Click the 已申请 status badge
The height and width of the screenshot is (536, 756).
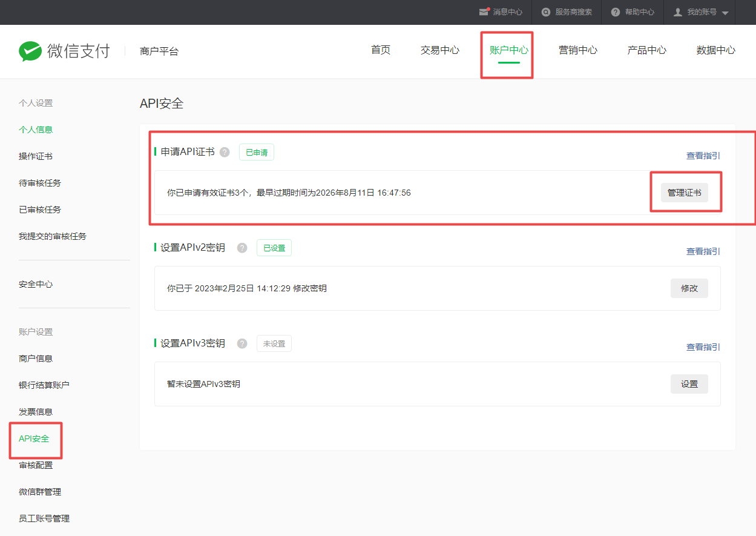(x=257, y=153)
